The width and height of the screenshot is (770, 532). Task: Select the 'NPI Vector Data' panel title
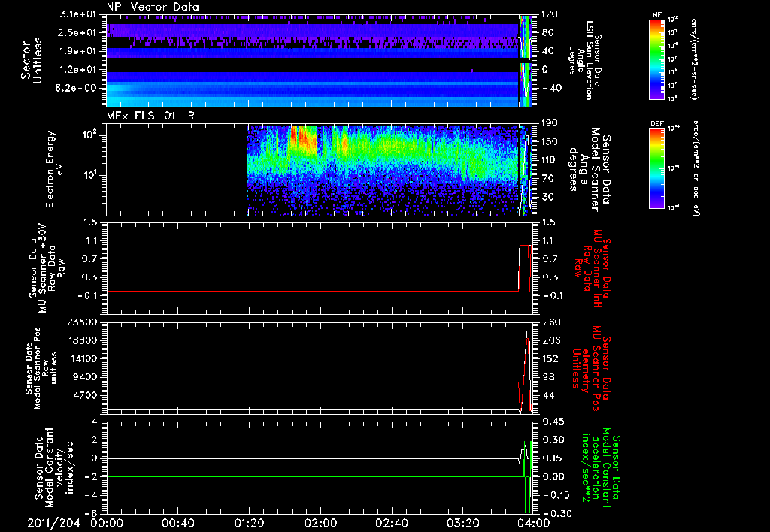(x=153, y=7)
